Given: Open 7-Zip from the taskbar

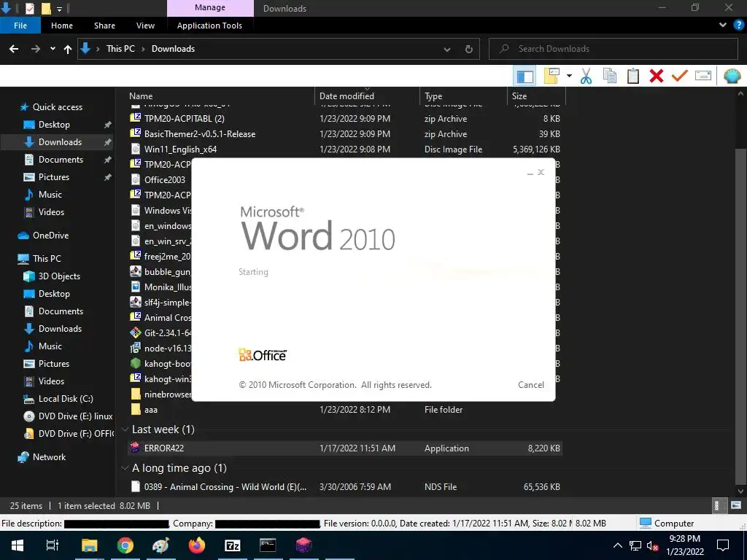Looking at the screenshot, I should click(x=232, y=545).
